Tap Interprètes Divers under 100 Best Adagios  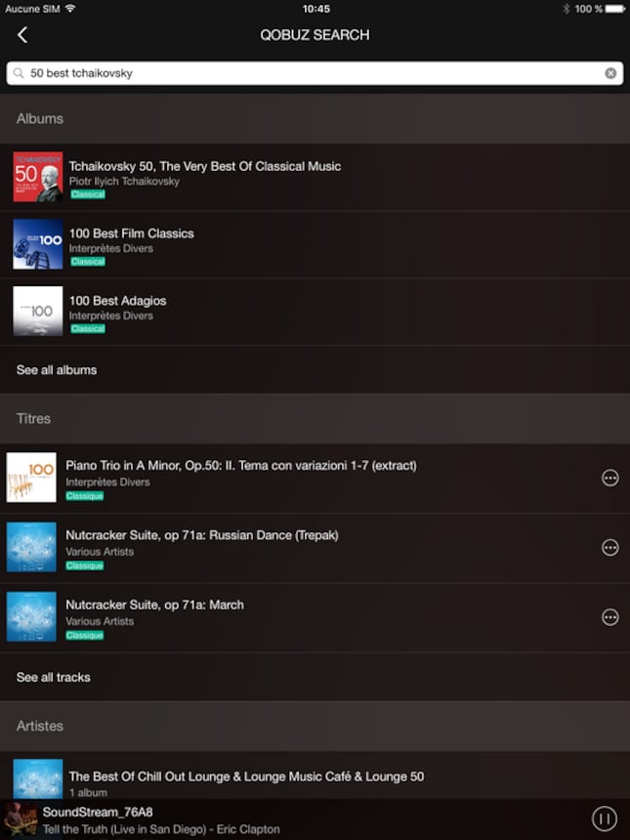coord(111,316)
